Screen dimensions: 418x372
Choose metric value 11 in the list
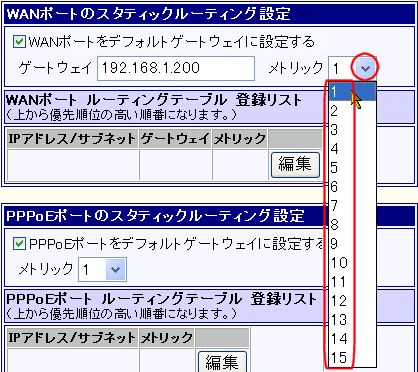(352, 282)
